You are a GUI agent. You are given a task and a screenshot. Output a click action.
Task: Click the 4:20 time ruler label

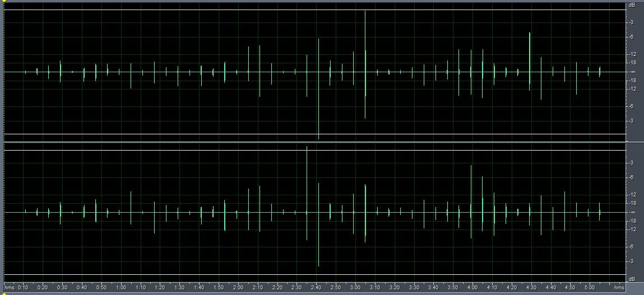click(511, 288)
